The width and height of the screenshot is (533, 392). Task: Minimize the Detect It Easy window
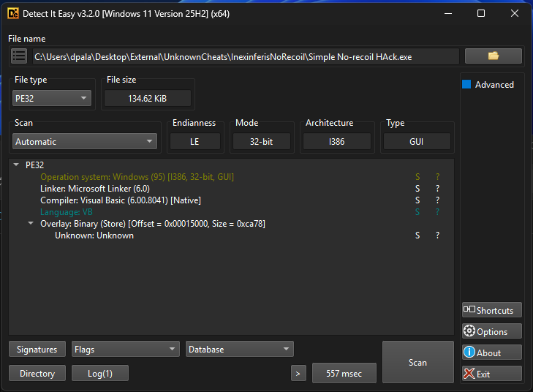(448, 14)
